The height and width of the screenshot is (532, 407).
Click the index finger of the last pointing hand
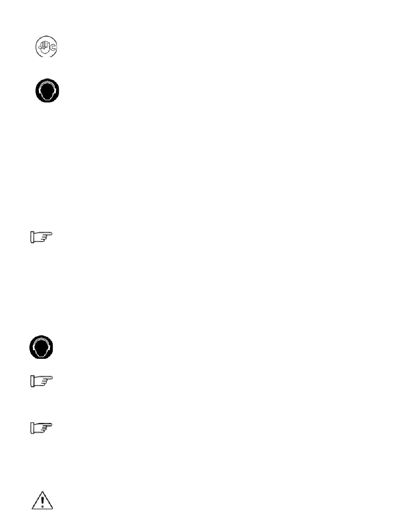pyautogui.click(x=46, y=425)
